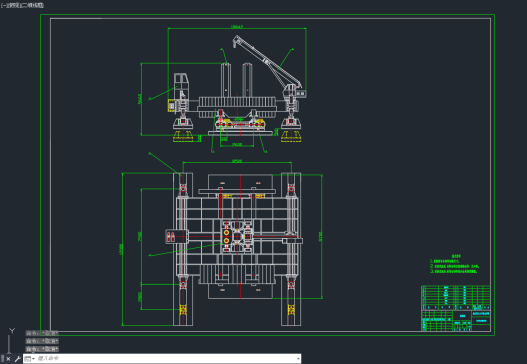Select the green technical notes text block
The image size is (527, 364).
click(454, 264)
